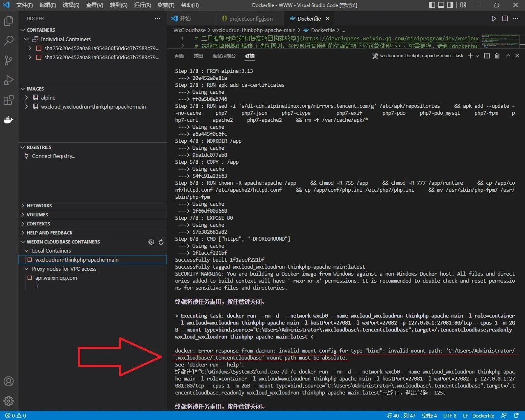Toggle primary sidebar layout icon

[x=432, y=5]
